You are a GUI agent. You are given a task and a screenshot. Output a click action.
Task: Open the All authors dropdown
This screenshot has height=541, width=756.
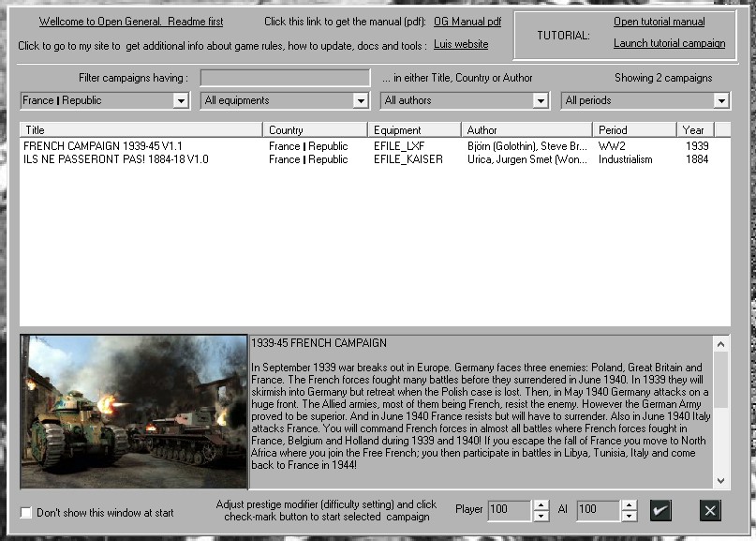(x=465, y=100)
